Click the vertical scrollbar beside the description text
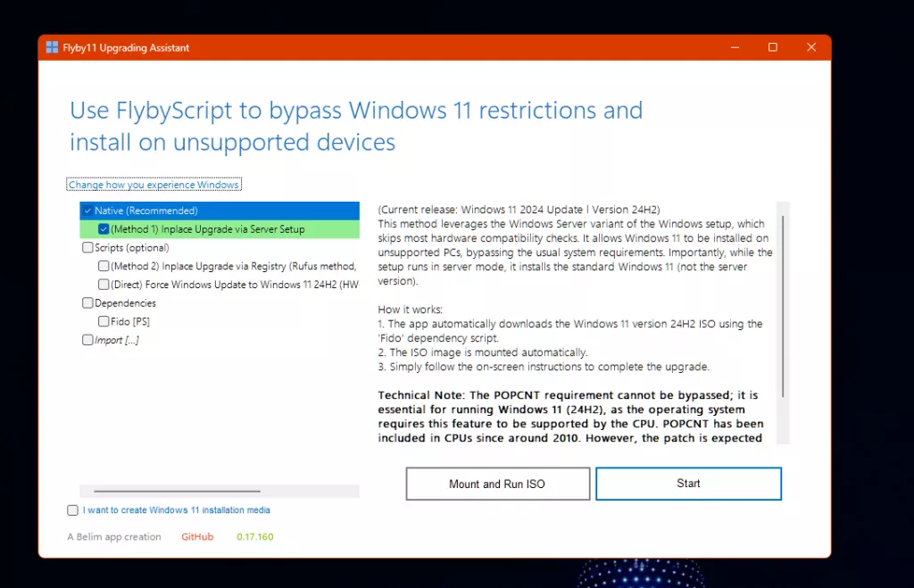Viewport: 914px width, 588px height. point(784,321)
